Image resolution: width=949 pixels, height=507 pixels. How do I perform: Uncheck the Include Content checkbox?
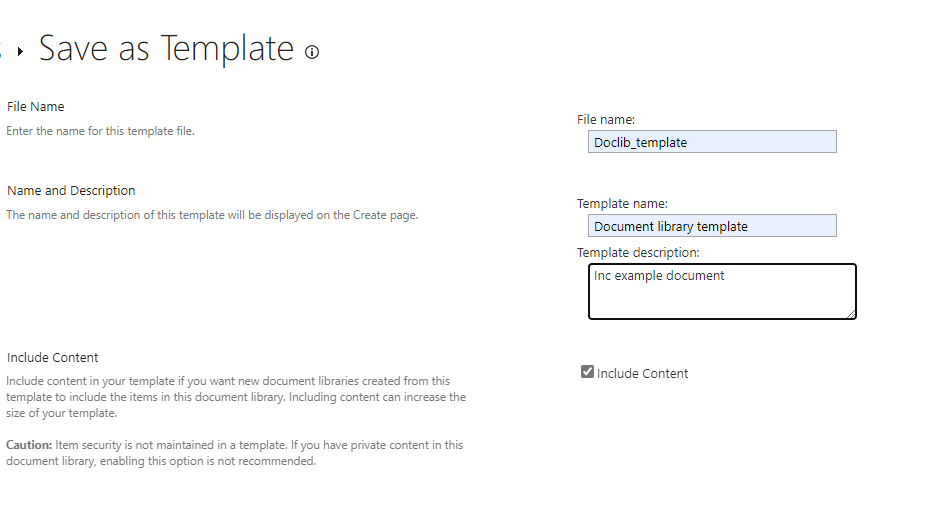(x=587, y=371)
